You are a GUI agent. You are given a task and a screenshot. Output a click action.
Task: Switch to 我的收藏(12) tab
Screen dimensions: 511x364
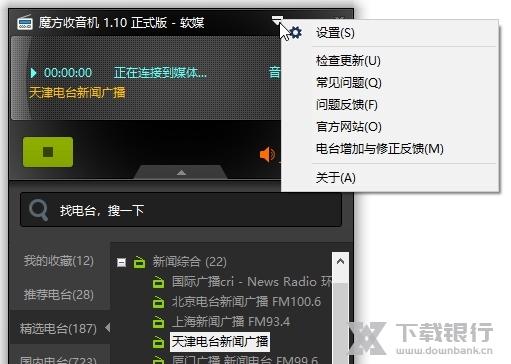(59, 261)
